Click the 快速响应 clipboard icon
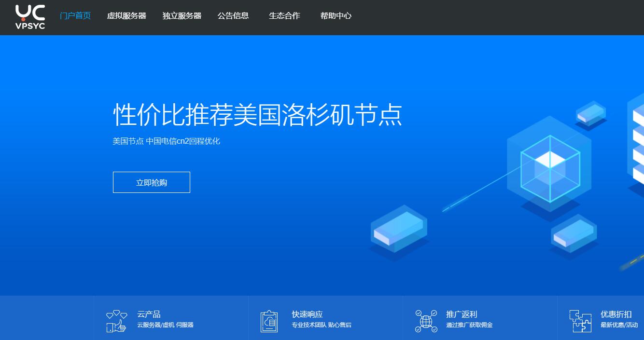The height and width of the screenshot is (340, 644). [x=269, y=321]
